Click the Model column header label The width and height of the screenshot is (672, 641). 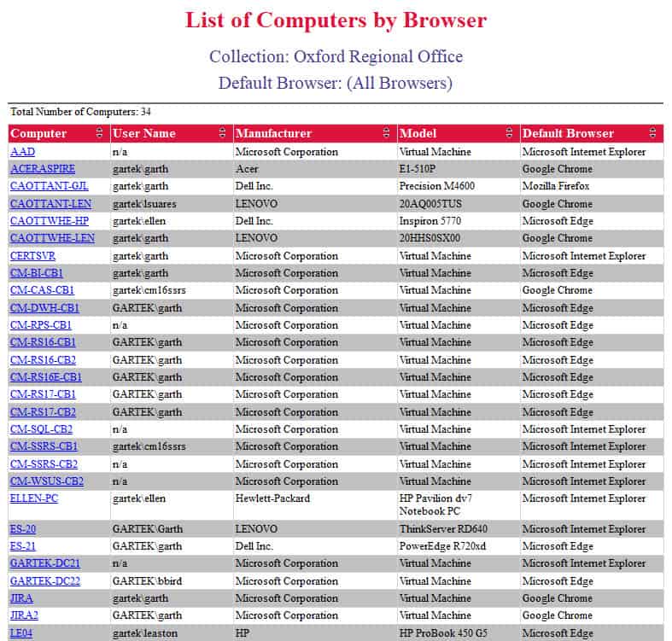coord(418,133)
